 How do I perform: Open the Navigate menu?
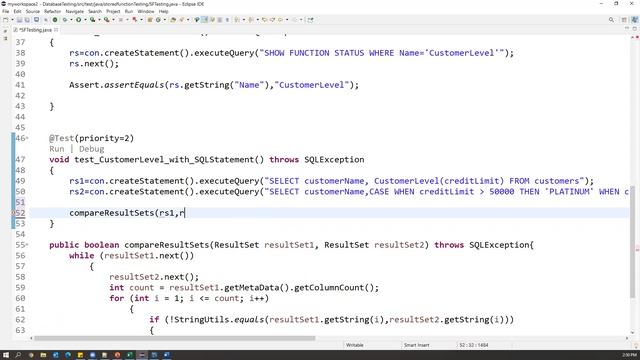click(75, 11)
